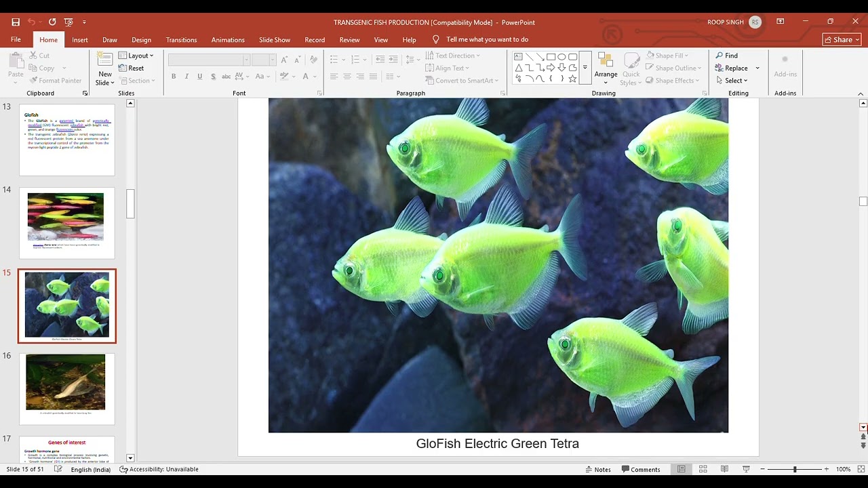Image resolution: width=868 pixels, height=488 pixels.
Task: Select the Rectangle shape
Action: click(551, 57)
